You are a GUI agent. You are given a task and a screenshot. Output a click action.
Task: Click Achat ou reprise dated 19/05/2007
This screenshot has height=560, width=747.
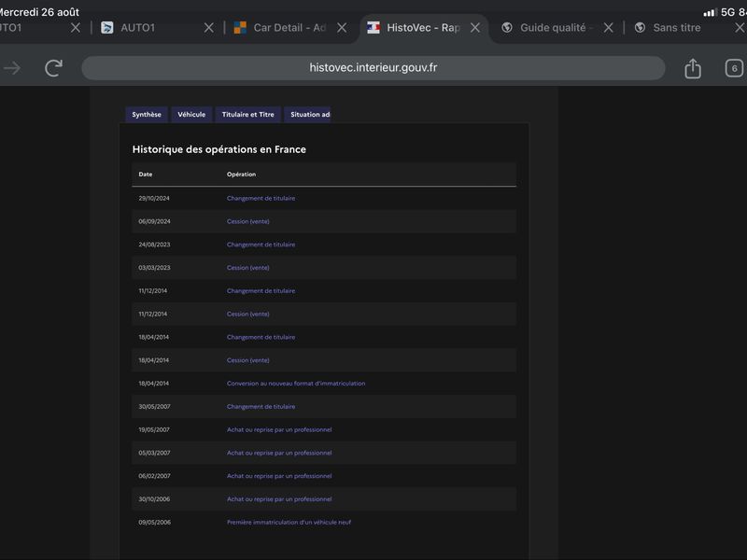point(279,429)
